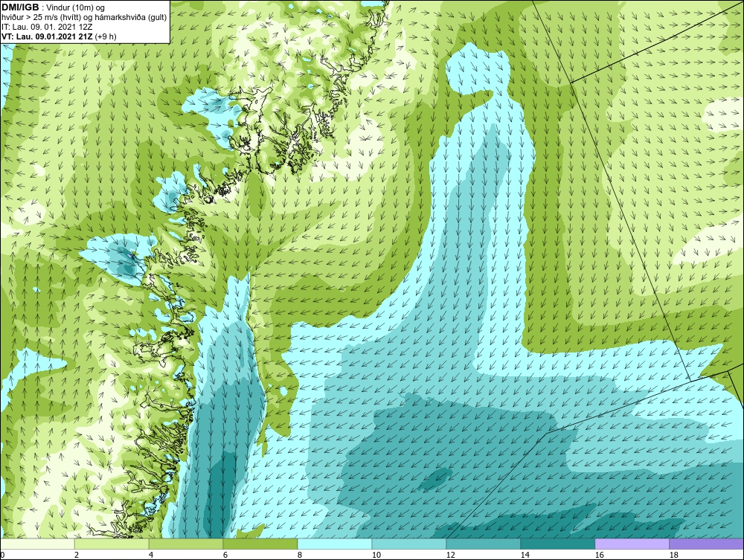Click the 8–10 m/s light cyan swatch
This screenshot has height=560, width=744.
335,544
